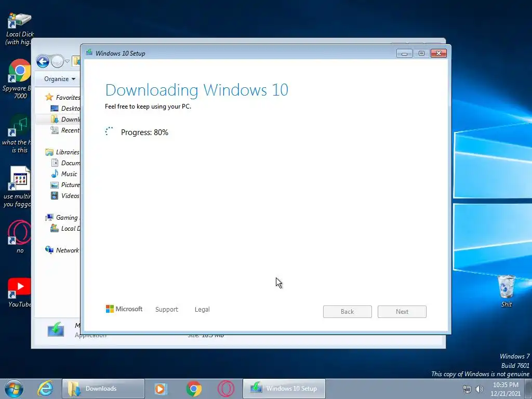Image resolution: width=532 pixels, height=399 pixels.
Task: Click the application icon in the Explorer details pane
Action: pyautogui.click(x=56, y=329)
